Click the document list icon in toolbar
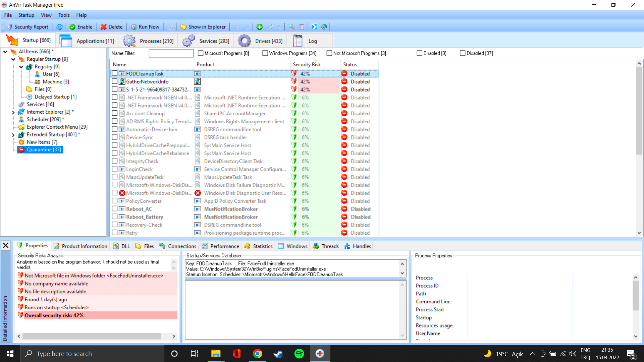 click(x=301, y=27)
